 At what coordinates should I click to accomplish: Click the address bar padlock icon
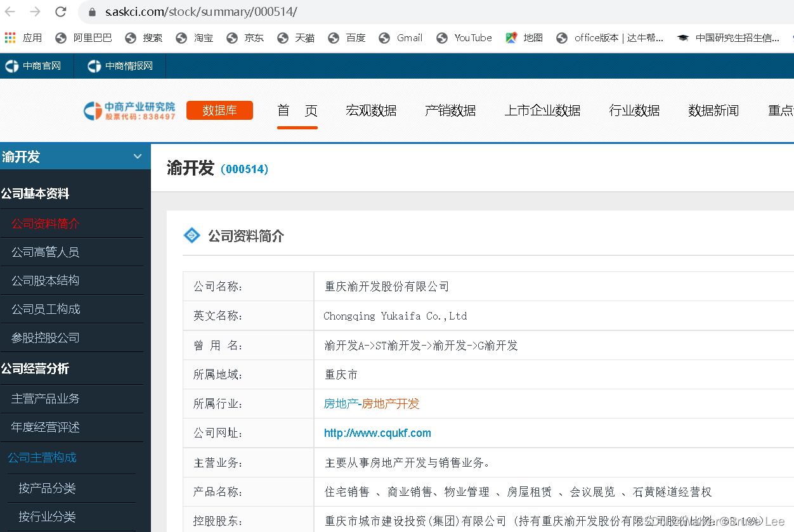(92, 12)
